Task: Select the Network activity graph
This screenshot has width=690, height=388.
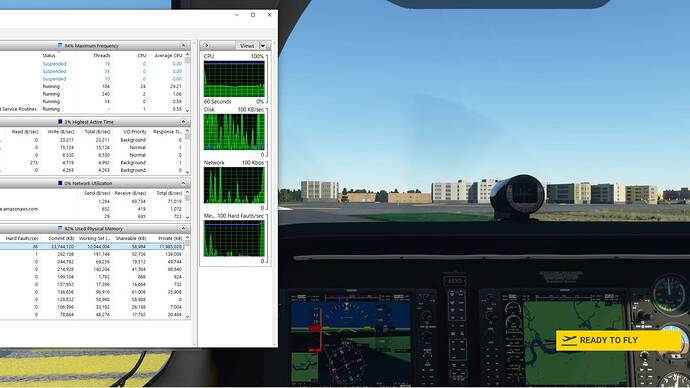Action: [x=234, y=185]
